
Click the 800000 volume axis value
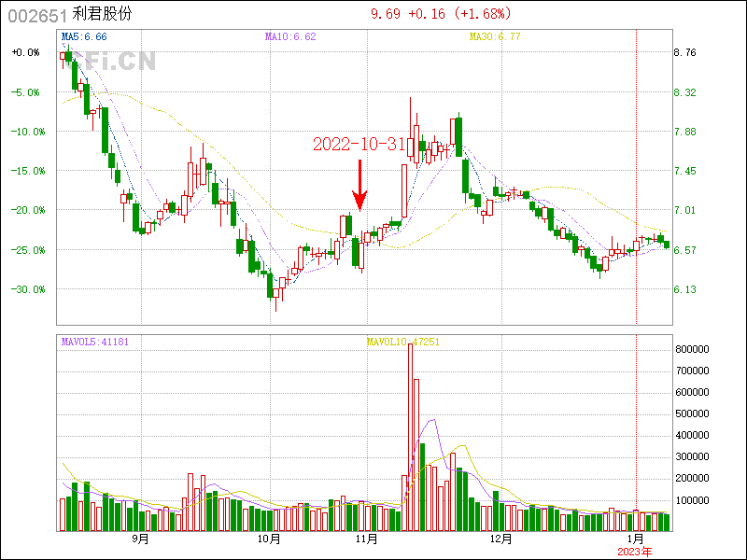point(696,349)
